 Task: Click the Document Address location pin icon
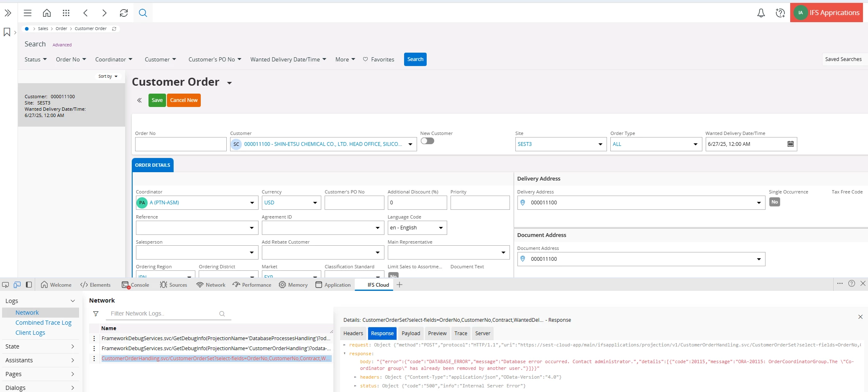click(x=522, y=259)
